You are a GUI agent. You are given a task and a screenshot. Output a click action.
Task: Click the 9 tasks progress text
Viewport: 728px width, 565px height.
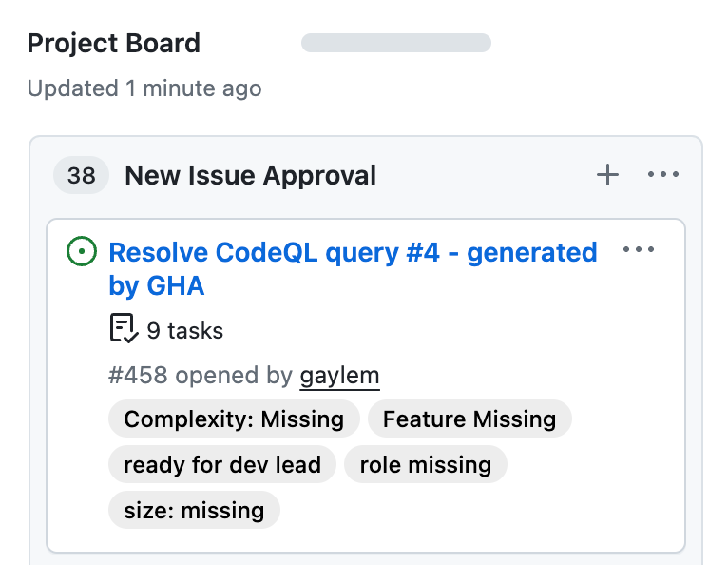pyautogui.click(x=184, y=330)
